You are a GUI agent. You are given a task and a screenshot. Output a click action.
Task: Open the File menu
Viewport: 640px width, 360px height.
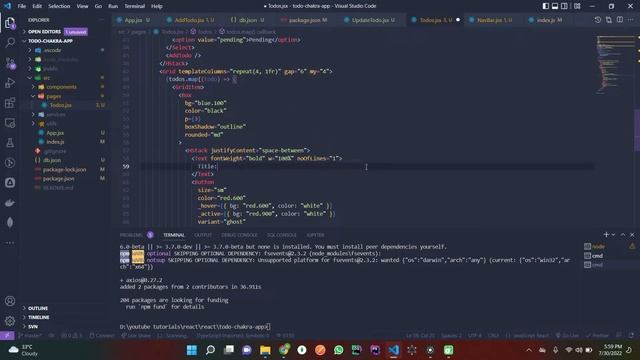coord(22,6)
